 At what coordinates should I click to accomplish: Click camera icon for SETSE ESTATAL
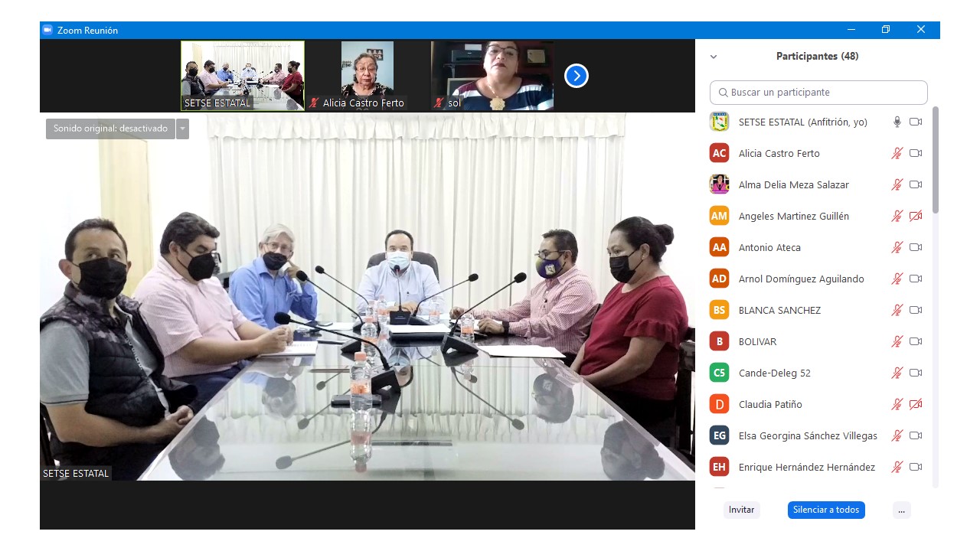(916, 122)
